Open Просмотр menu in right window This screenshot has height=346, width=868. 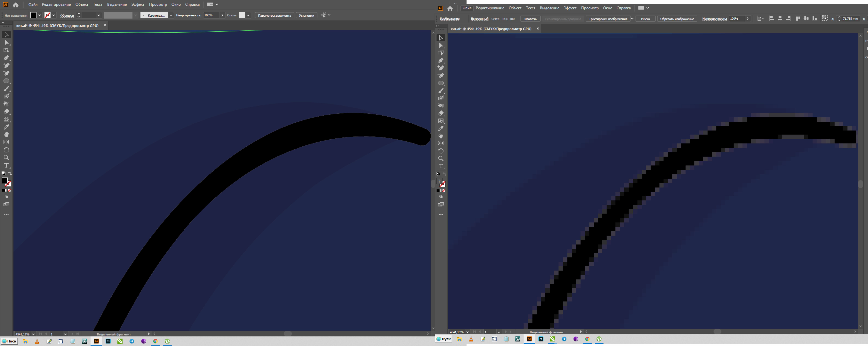pyautogui.click(x=590, y=8)
